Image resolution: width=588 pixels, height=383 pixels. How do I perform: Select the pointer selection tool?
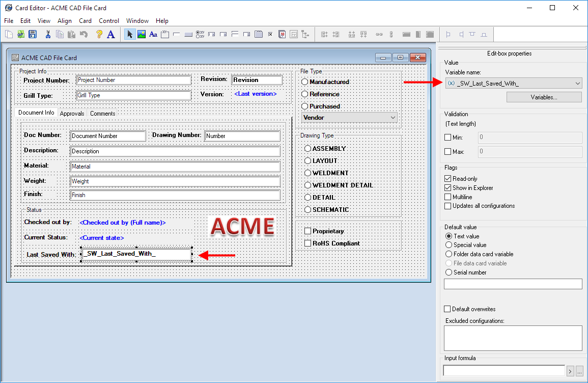click(131, 34)
